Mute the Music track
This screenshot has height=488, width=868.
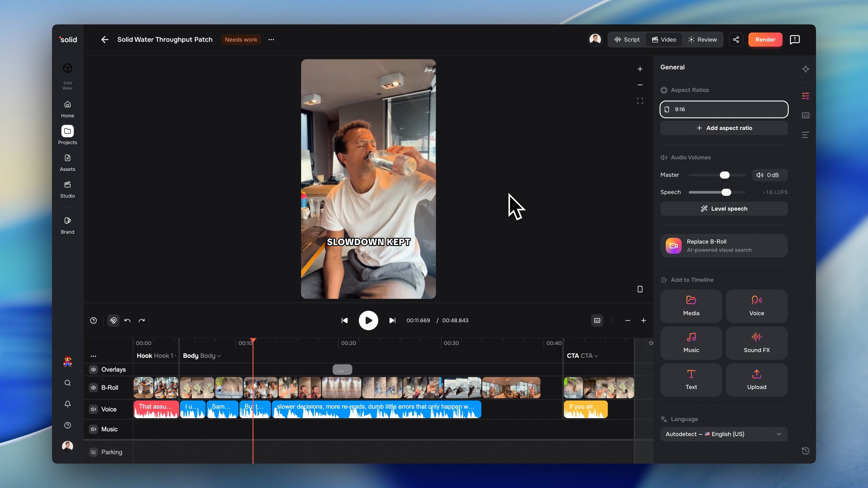[93, 429]
